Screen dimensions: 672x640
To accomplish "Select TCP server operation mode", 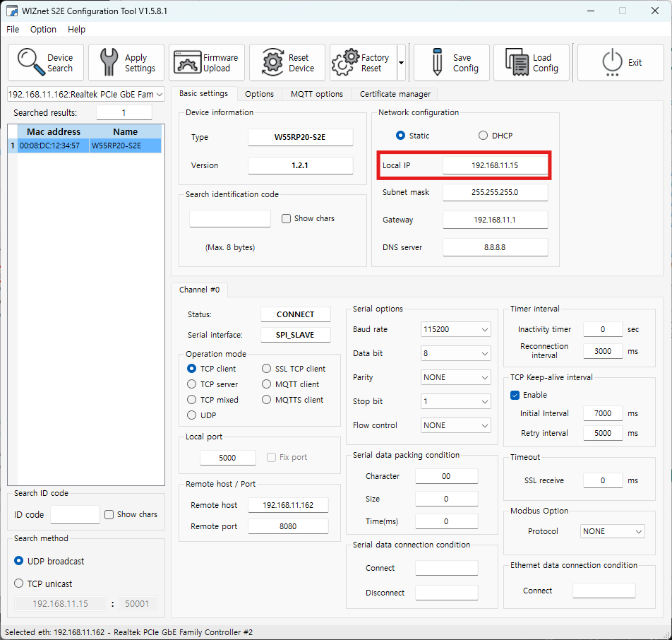I will tap(192, 384).
